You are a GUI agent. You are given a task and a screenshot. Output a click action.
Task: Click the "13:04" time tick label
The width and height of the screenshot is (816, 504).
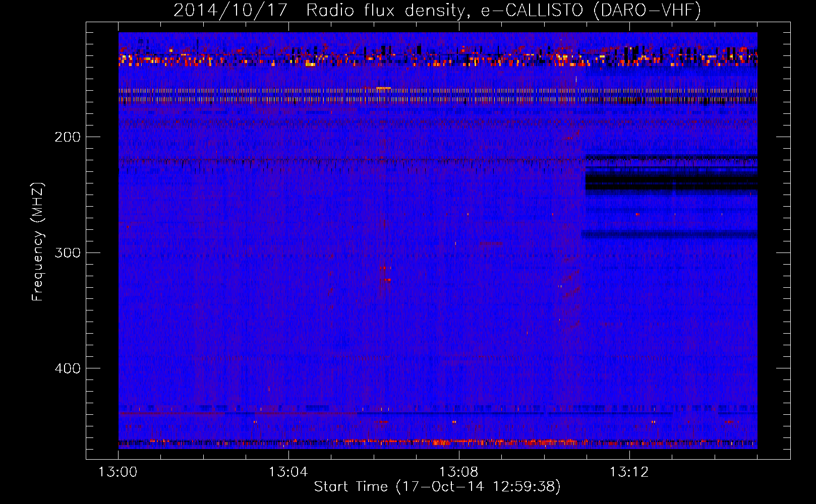tap(288, 472)
